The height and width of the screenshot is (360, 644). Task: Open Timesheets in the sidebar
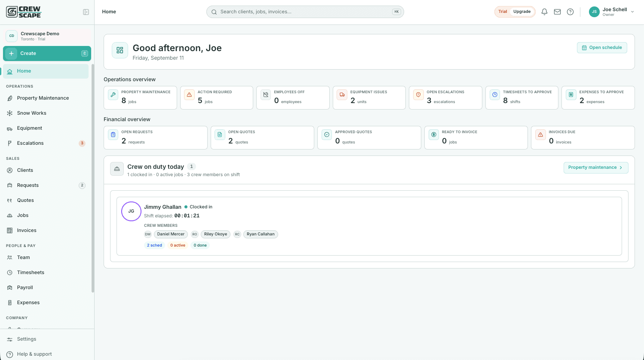(46, 272)
